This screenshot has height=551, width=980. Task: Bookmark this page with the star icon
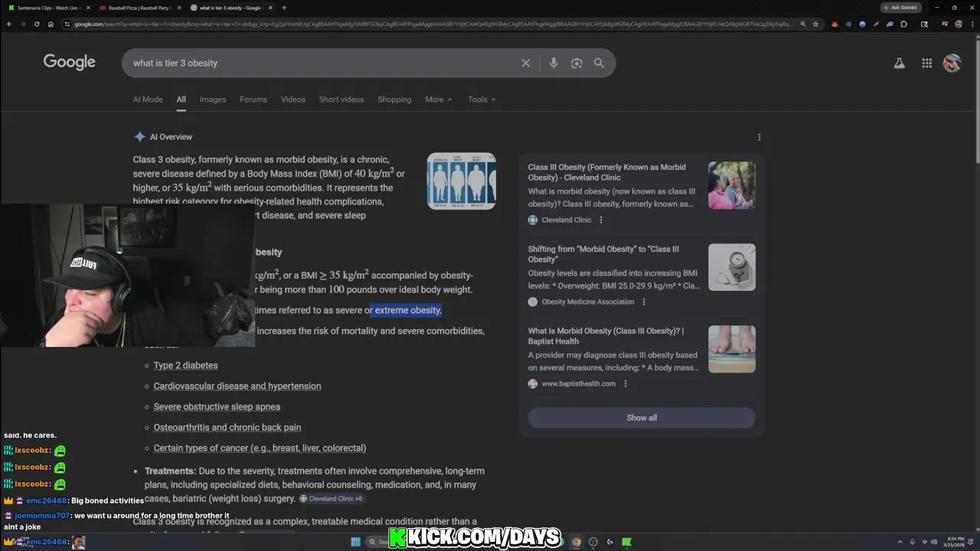coord(815,24)
